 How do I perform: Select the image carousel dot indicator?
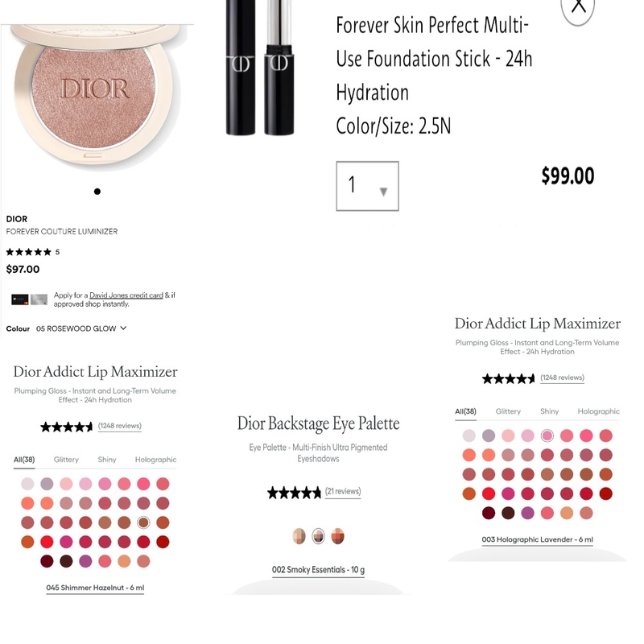[97, 192]
